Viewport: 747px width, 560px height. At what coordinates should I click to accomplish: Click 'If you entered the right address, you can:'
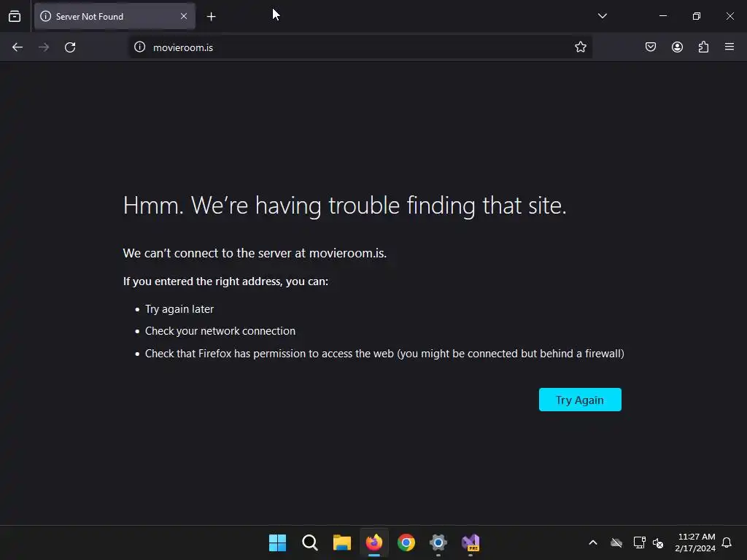tap(225, 281)
